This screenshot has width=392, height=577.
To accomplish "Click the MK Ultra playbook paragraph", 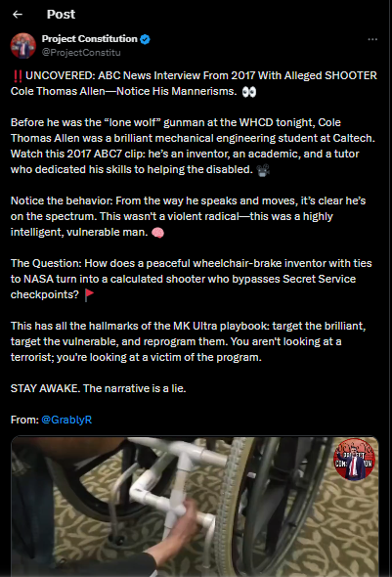I will 189,341.
